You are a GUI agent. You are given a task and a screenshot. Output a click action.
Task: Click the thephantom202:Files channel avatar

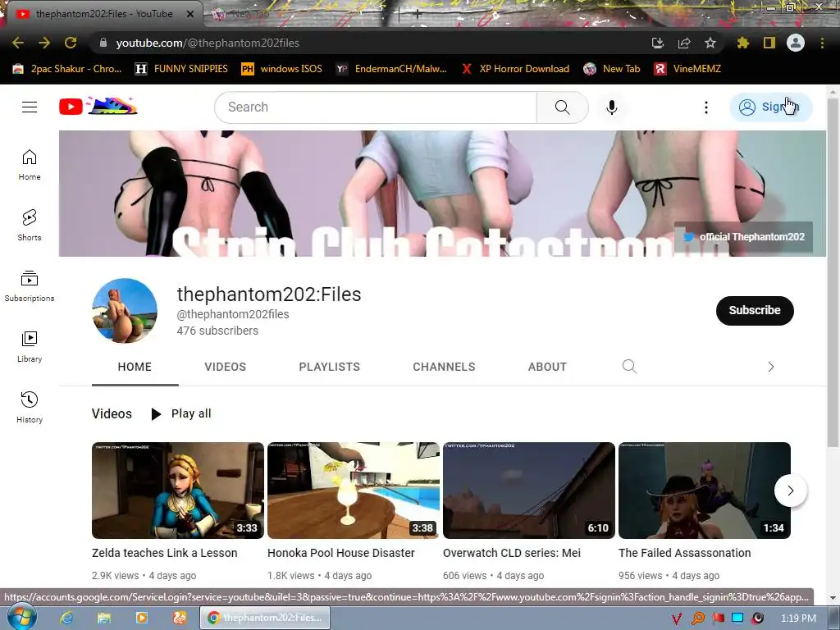pos(125,310)
